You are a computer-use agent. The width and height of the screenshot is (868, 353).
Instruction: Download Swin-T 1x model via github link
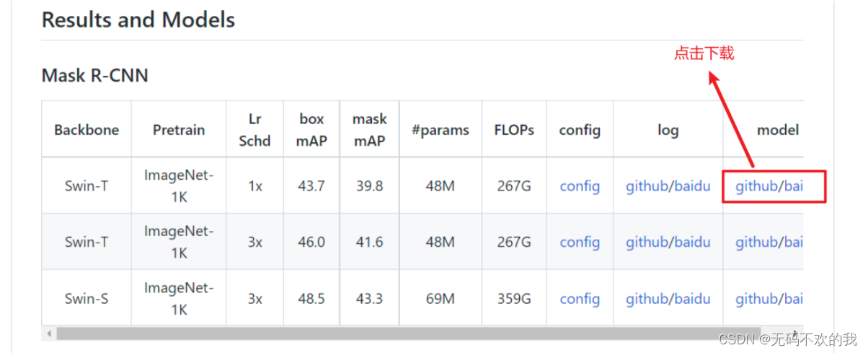(756, 186)
